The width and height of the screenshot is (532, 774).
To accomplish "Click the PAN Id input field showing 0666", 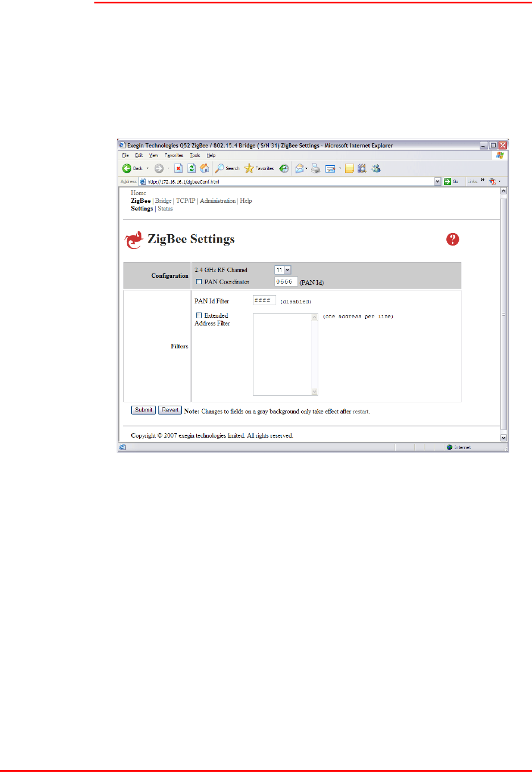I will click(x=286, y=281).
